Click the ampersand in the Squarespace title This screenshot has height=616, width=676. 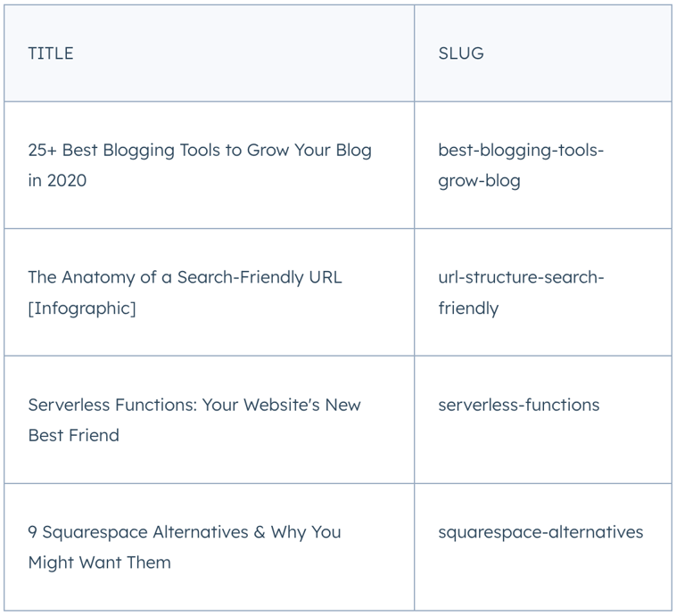(x=260, y=532)
